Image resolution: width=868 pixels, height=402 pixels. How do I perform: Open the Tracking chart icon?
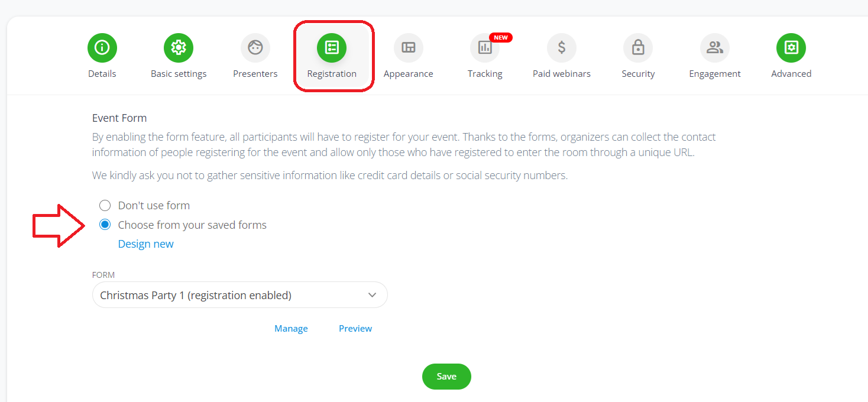(485, 48)
